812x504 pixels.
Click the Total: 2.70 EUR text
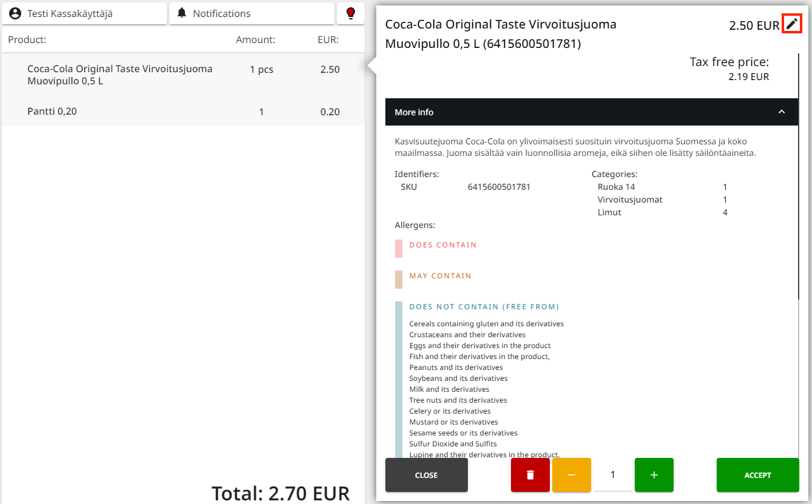[x=281, y=493]
